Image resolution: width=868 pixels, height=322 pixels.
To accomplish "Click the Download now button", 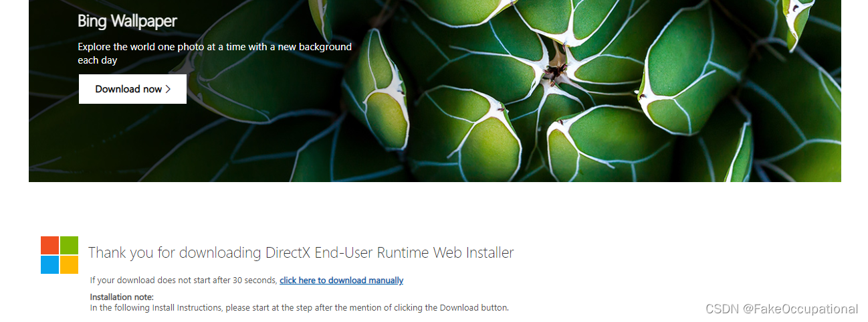I will click(132, 89).
